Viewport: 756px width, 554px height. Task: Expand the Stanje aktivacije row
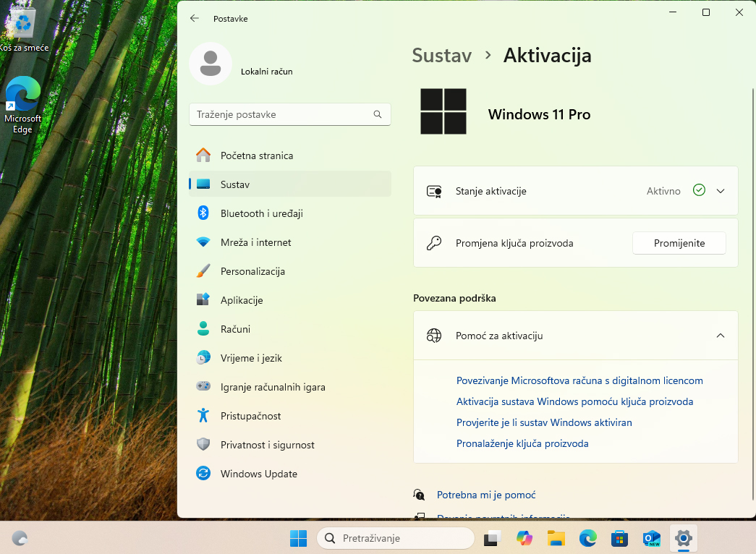(720, 191)
